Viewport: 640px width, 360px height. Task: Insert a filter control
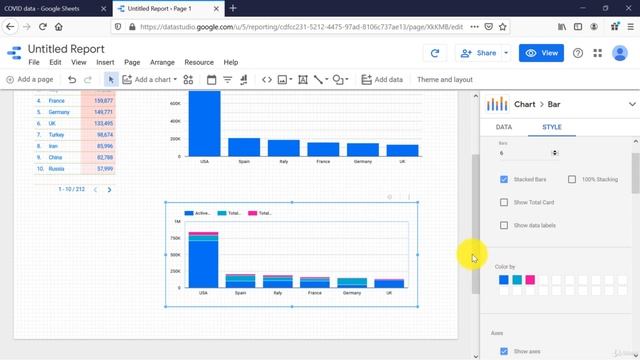(227, 80)
